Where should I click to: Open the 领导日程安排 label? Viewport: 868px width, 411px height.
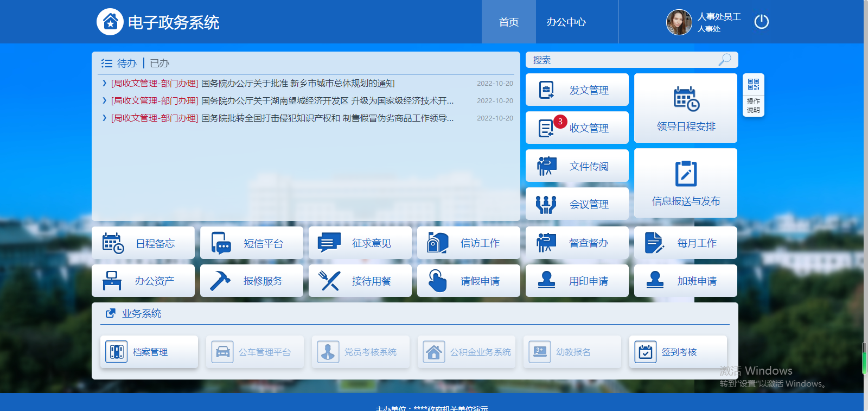[x=686, y=126]
